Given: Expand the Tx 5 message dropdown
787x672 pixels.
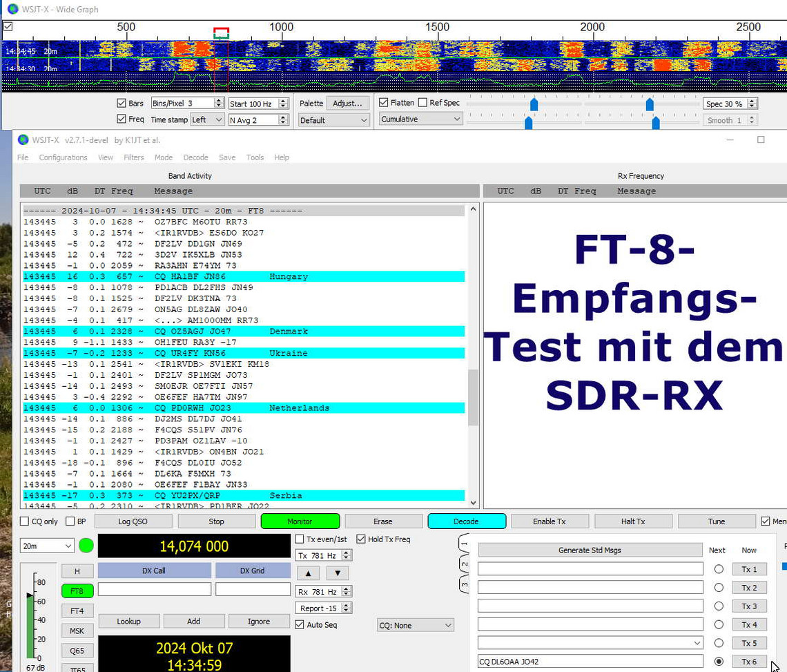Looking at the screenshot, I should click(x=697, y=643).
